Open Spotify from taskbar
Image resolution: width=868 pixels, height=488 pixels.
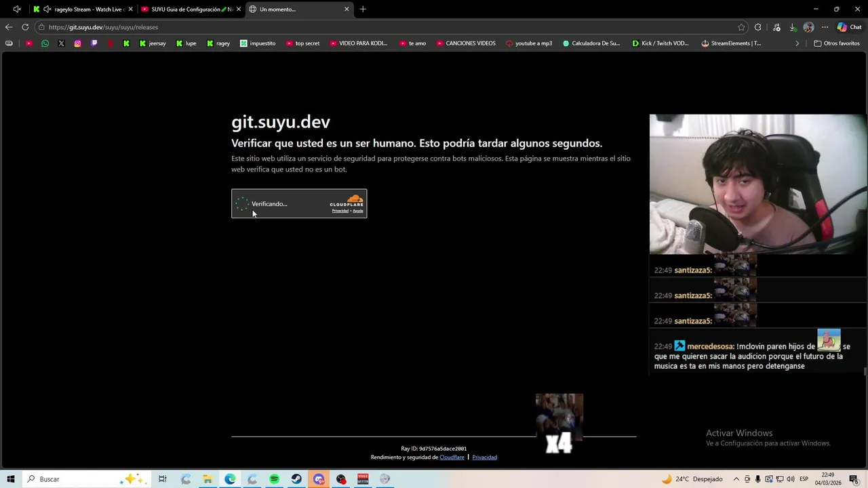274,479
